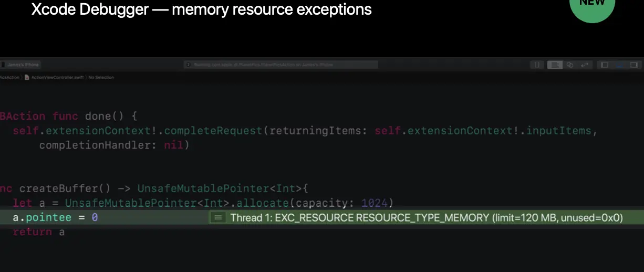
Task: Click the Running activity status field
Action: [x=281, y=65]
